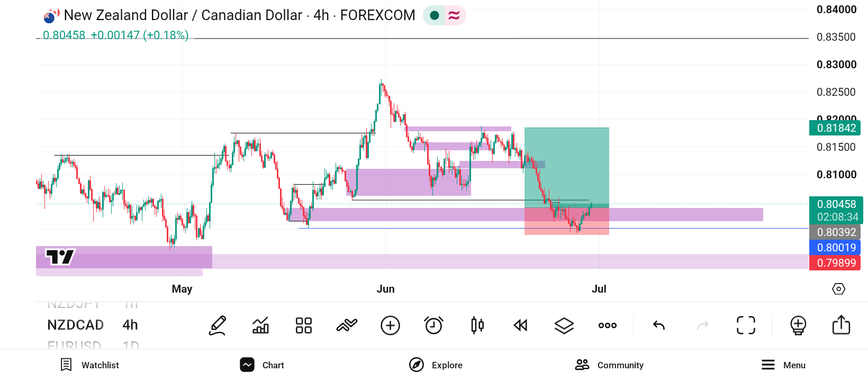Open chart settings hexagon icon near price axis
The height and width of the screenshot is (381, 868).
(x=839, y=289)
